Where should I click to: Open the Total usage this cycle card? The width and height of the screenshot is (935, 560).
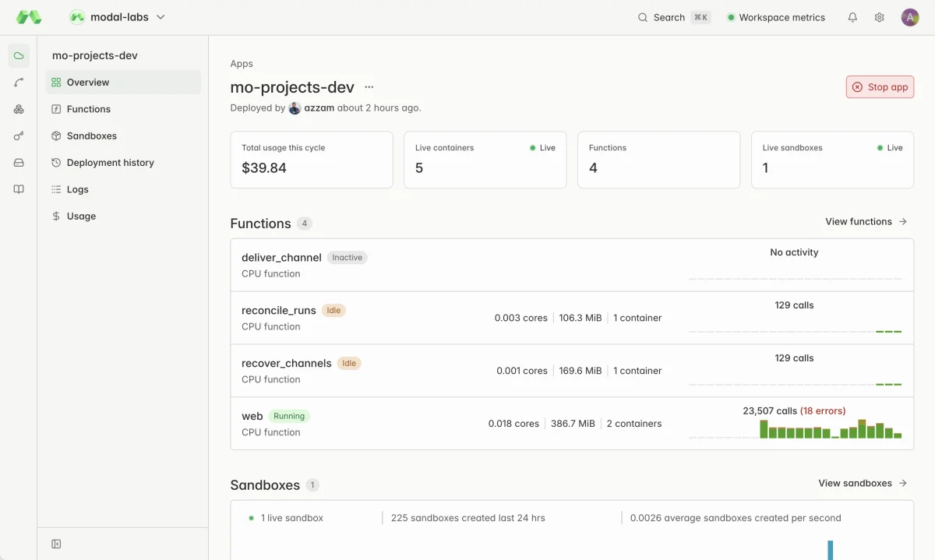click(x=312, y=160)
